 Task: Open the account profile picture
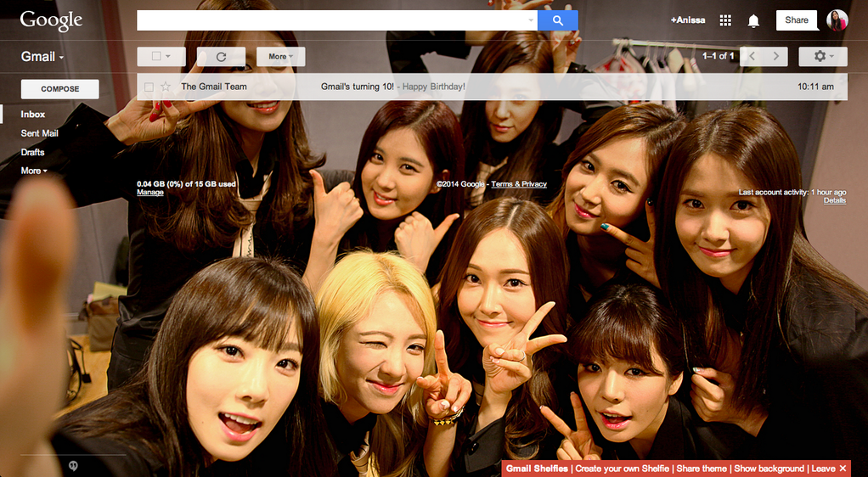[837, 20]
